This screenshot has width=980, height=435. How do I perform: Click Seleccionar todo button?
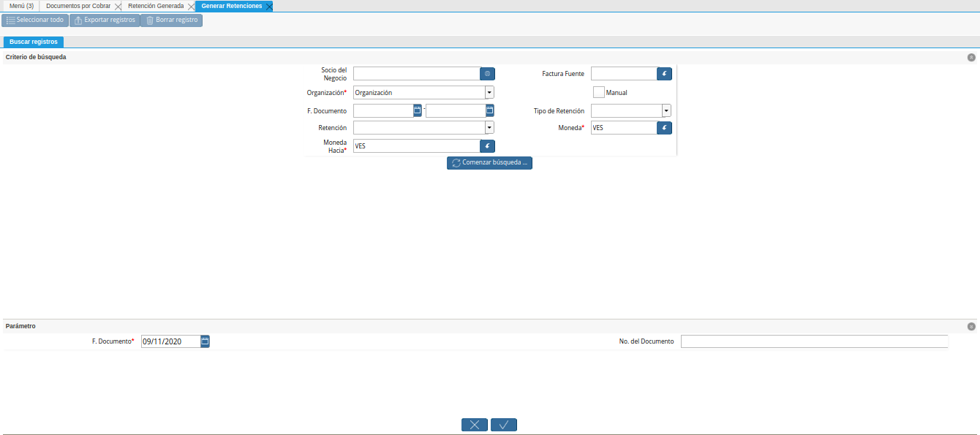35,20
